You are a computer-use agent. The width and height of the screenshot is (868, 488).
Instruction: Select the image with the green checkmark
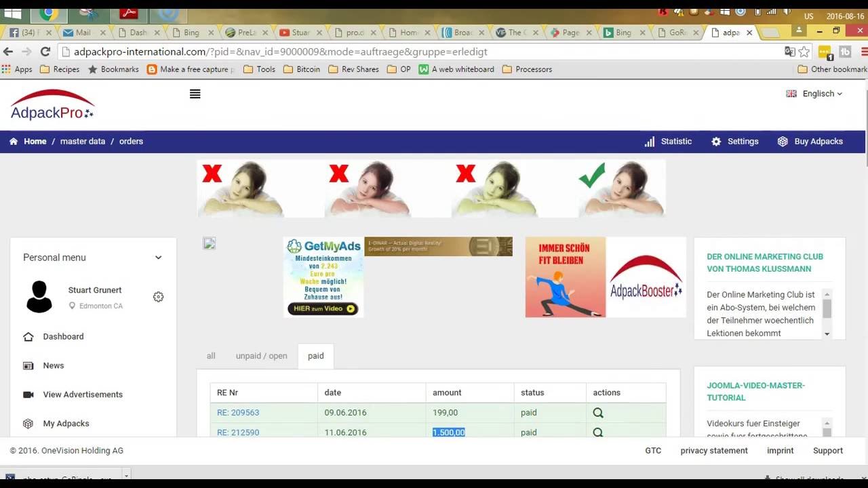pos(622,188)
